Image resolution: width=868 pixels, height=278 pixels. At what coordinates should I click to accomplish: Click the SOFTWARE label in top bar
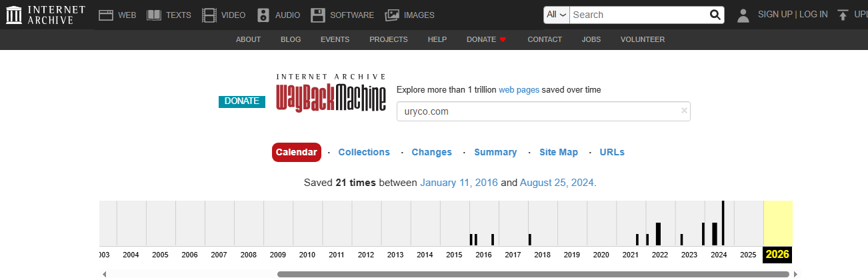[x=352, y=15]
